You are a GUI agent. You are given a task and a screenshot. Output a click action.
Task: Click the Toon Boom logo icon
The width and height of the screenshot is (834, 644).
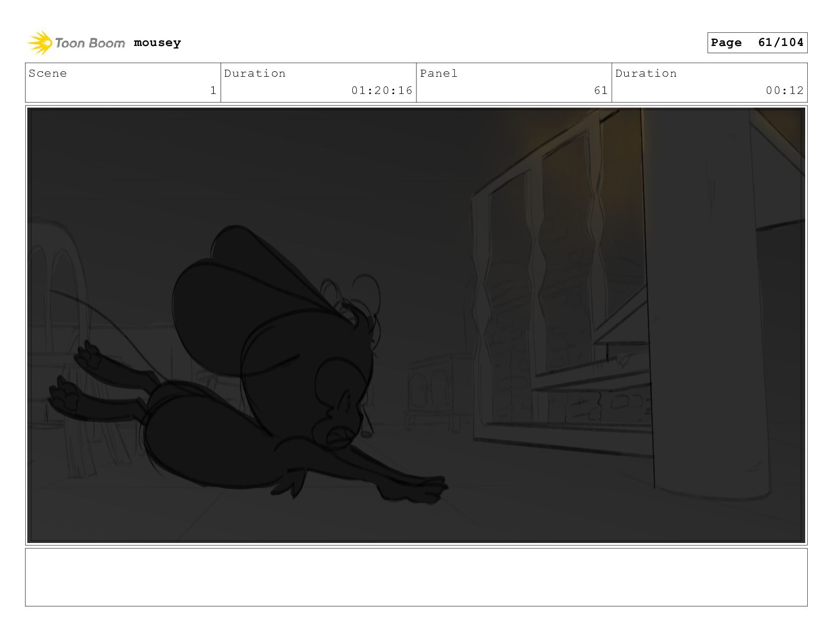[x=39, y=43]
